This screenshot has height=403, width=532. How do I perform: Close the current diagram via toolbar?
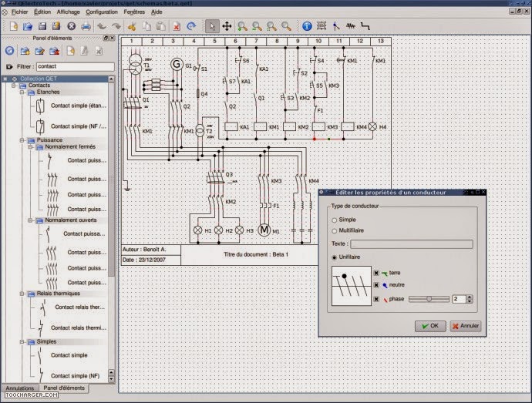(71, 26)
